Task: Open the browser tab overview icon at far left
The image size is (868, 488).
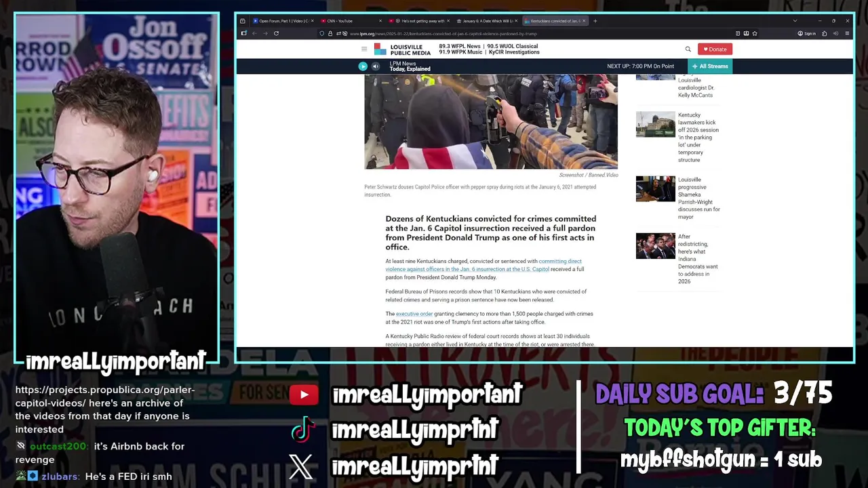Action: click(x=243, y=21)
